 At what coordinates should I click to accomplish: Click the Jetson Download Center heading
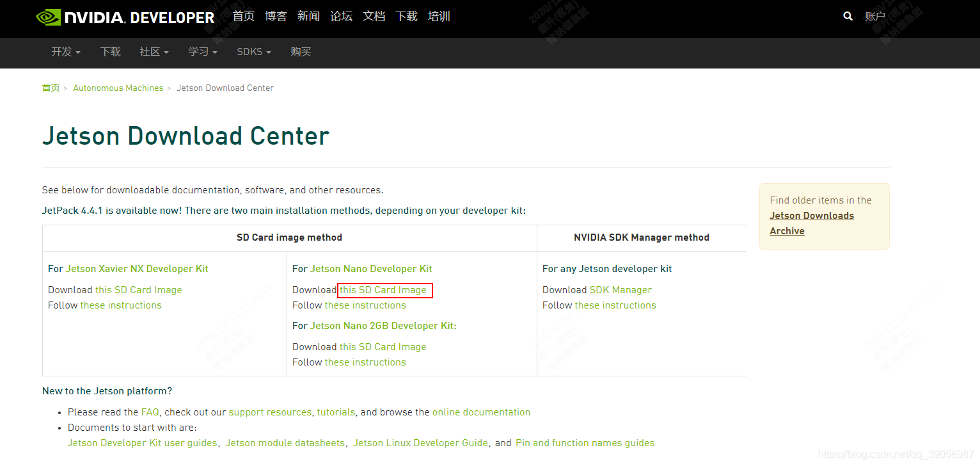click(186, 136)
